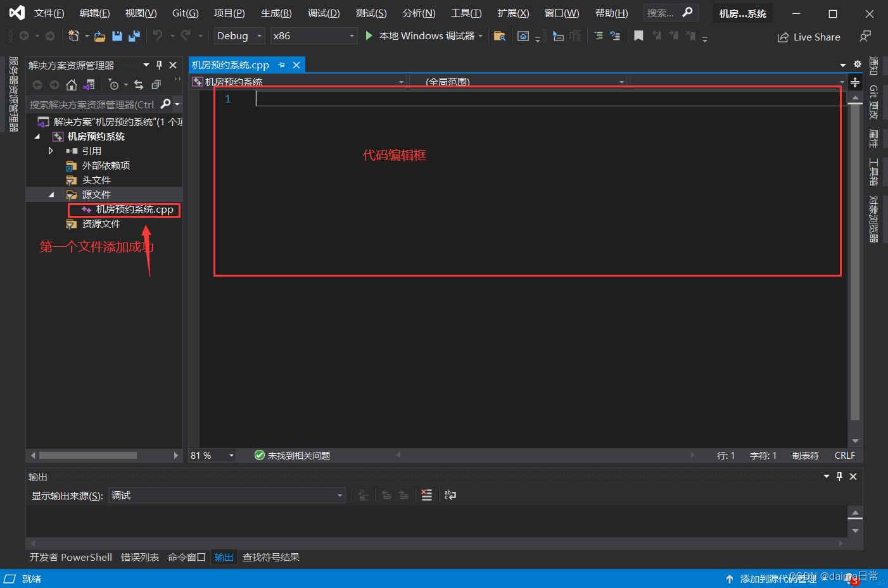Collapse the 源文件 folder node
888x588 pixels.
(x=51, y=194)
